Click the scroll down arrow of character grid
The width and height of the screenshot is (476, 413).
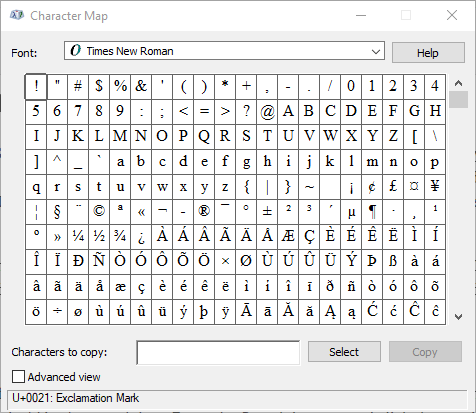click(458, 317)
